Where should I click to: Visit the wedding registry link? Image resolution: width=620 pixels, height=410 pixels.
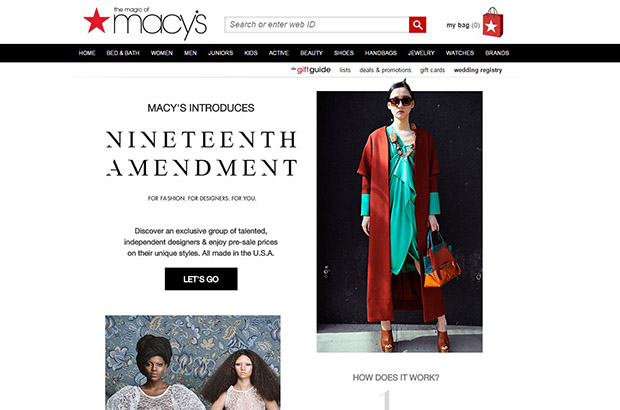coord(478,70)
